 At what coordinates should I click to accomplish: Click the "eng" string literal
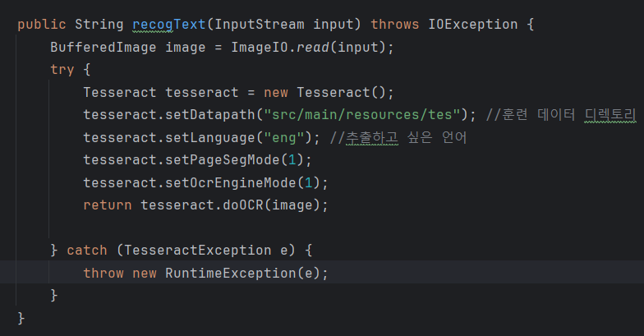click(x=284, y=138)
